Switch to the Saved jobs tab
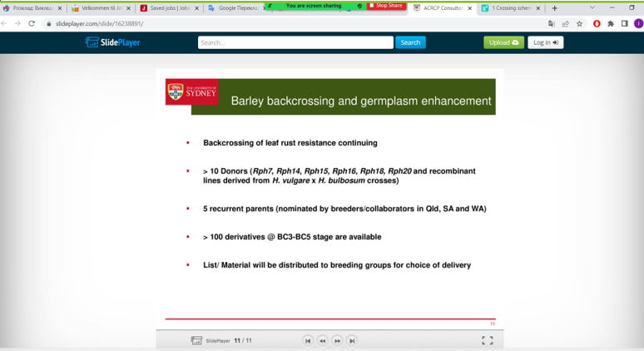 170,8
